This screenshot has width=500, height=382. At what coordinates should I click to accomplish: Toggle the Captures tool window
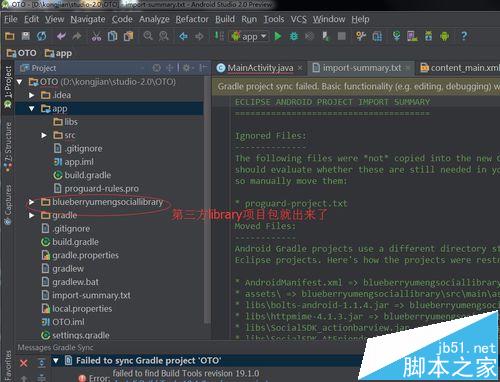(8, 205)
